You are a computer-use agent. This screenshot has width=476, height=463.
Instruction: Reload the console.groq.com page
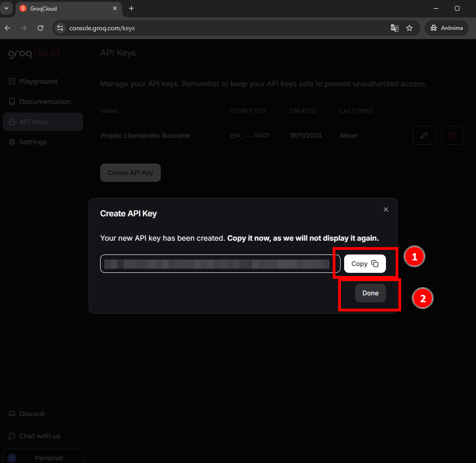tap(40, 28)
